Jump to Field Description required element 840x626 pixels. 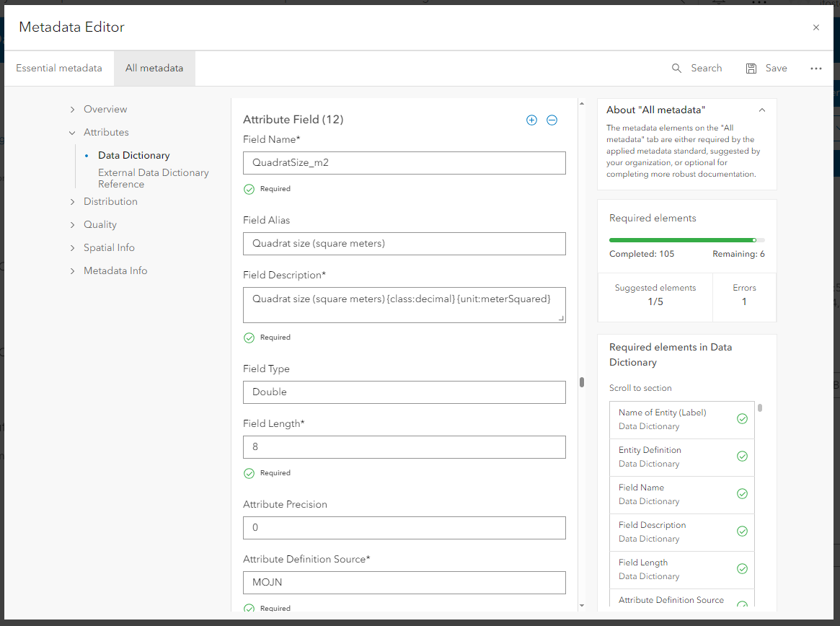[681, 532]
